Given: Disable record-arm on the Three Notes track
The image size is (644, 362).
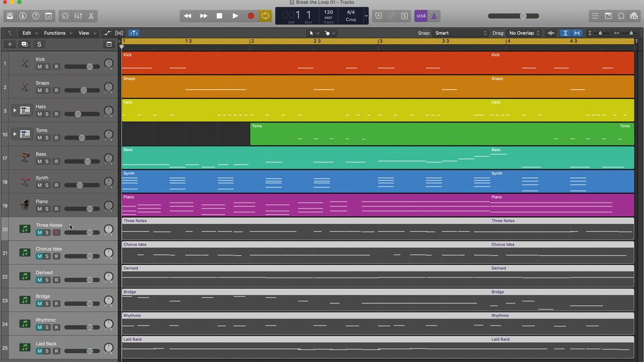Looking at the screenshot, I should (56, 233).
